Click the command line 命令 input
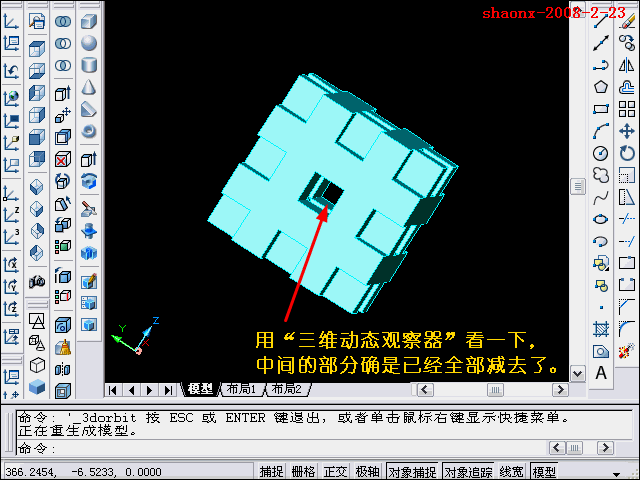Viewport: 640px width, 480px height. [282, 449]
